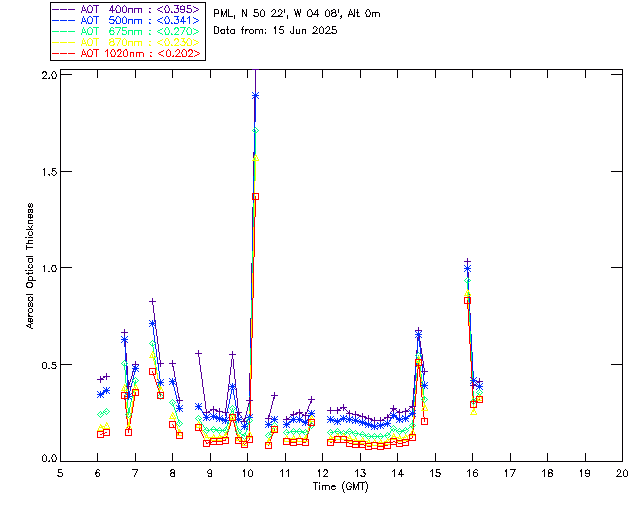The width and height of the screenshot is (640, 512).
Task: Click the 'Time (GMT)' axis title
Action: 340,487
